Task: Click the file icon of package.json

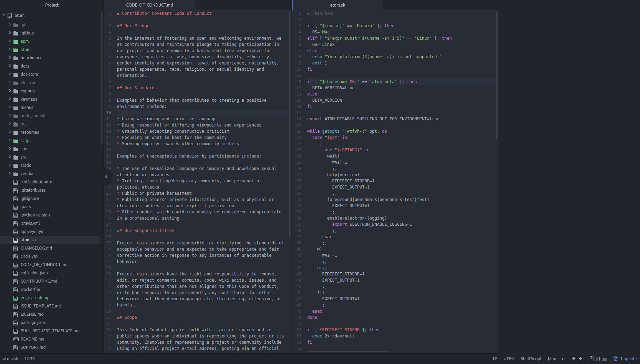Action: (x=16, y=323)
